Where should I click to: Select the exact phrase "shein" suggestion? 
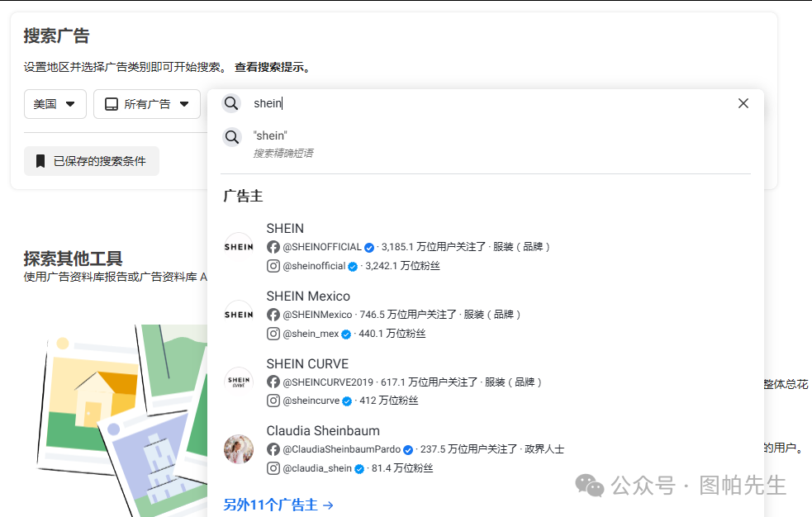pyautogui.click(x=270, y=135)
